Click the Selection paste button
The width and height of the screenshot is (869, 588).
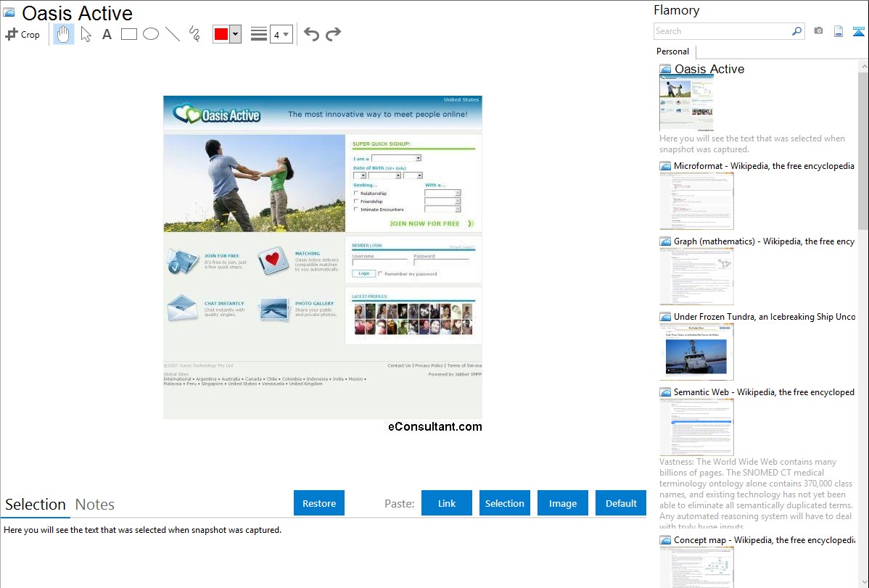(x=504, y=503)
